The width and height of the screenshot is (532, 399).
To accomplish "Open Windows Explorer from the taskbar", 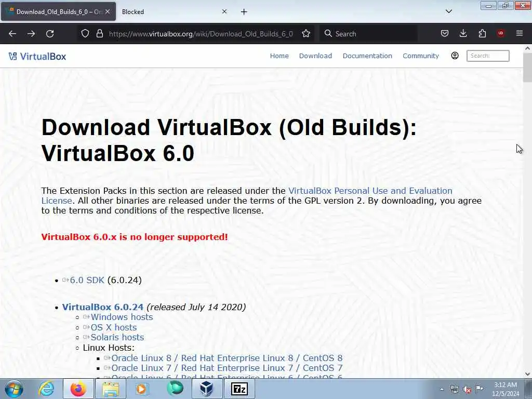I will point(111,389).
